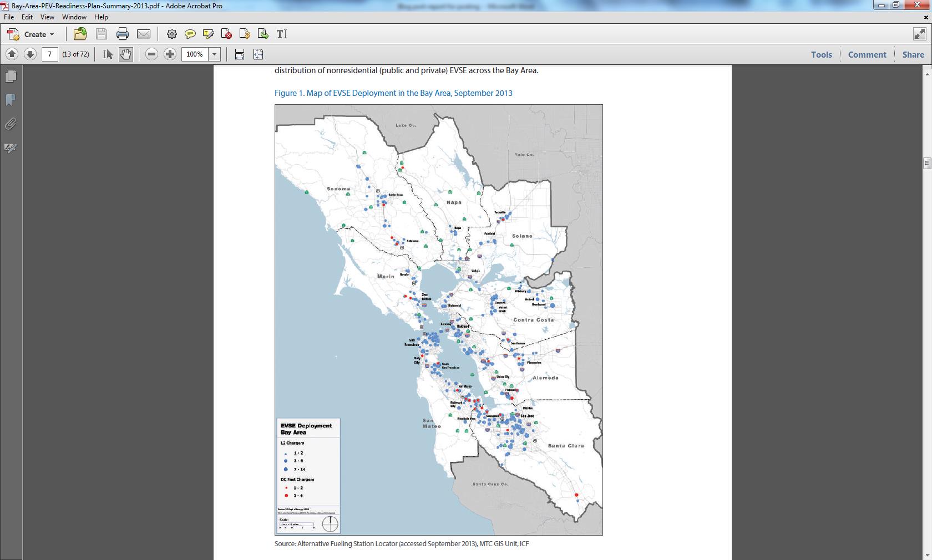Switch to the text selection tool
Viewport: 932px width, 560px height.
tap(108, 54)
